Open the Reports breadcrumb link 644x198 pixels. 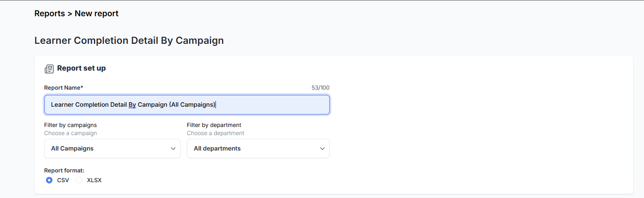point(50,13)
